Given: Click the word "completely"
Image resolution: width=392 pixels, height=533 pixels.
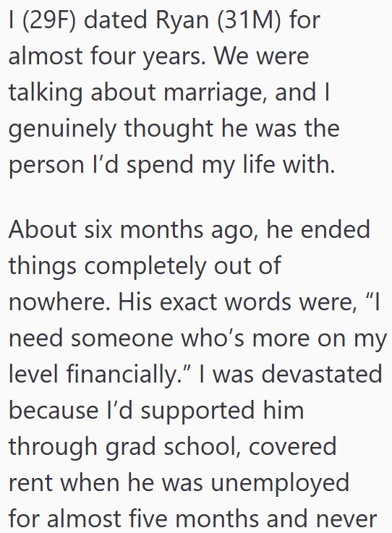Looking at the screenshot, I should (145, 267).
